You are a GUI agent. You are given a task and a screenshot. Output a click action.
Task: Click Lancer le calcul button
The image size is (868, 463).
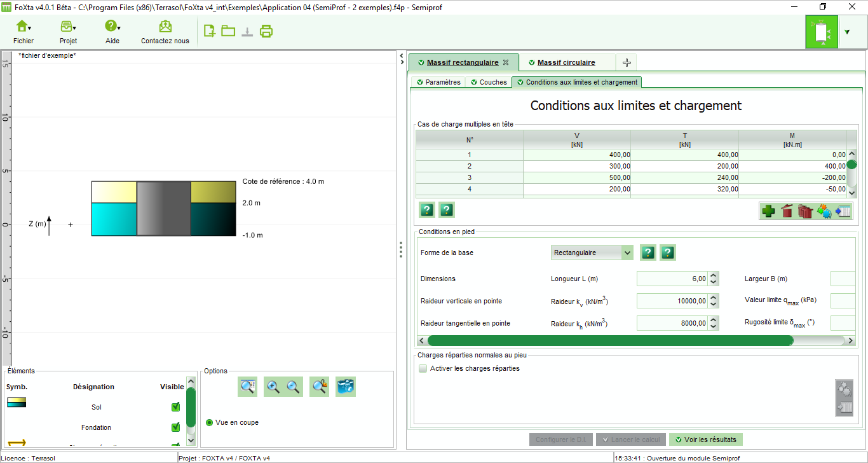click(x=632, y=439)
